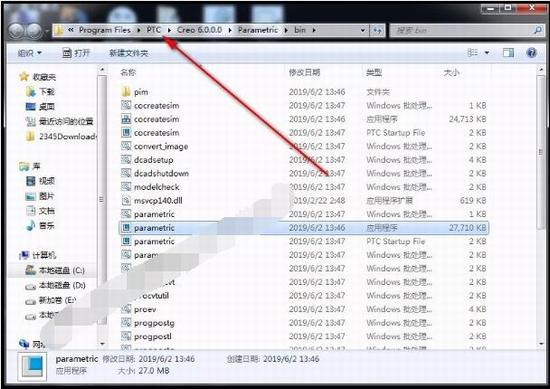Change view using the view layout icon
550x389 pixels.
tap(472, 53)
